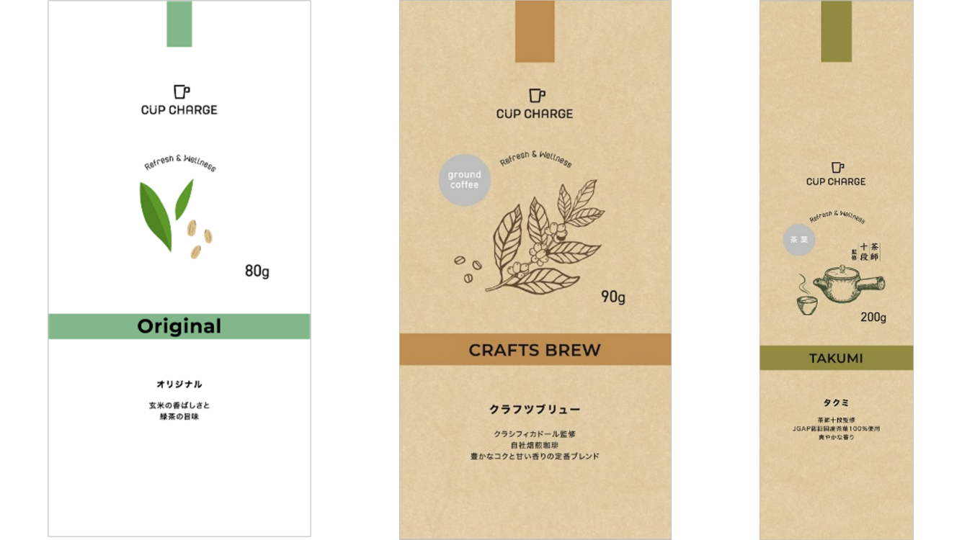Screen dimensions: 980x540
Task: Select the green tea leaves illustration
Action: (166, 214)
